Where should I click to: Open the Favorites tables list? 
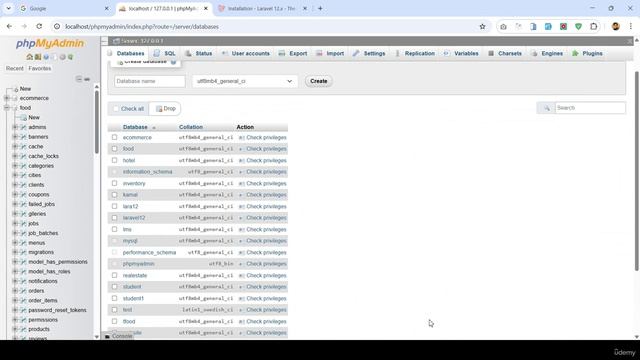pos(40,69)
